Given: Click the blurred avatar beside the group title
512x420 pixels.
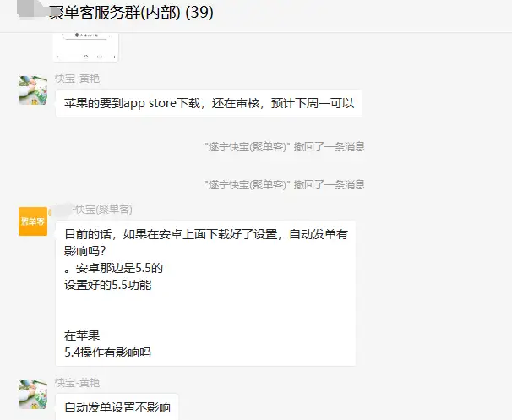Looking at the screenshot, I should click(x=33, y=10).
